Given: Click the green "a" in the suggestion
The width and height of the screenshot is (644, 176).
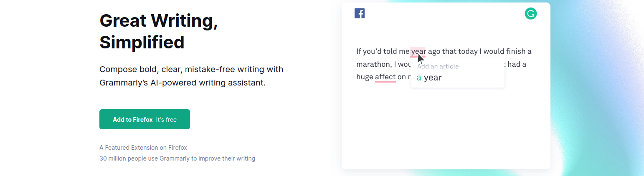Looking at the screenshot, I should pos(419,78).
